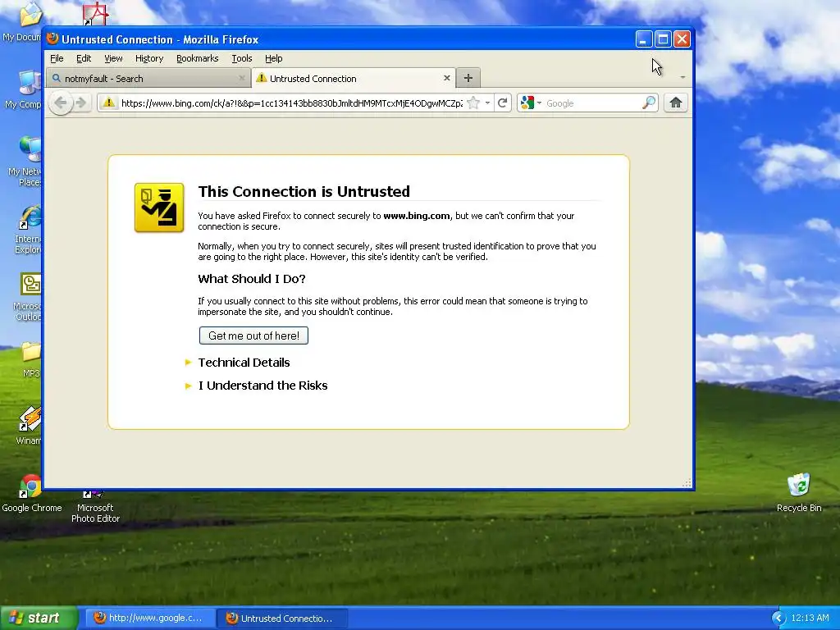Click the magnifier search icon in search bar
Screen dimensions: 840x630
click(649, 103)
